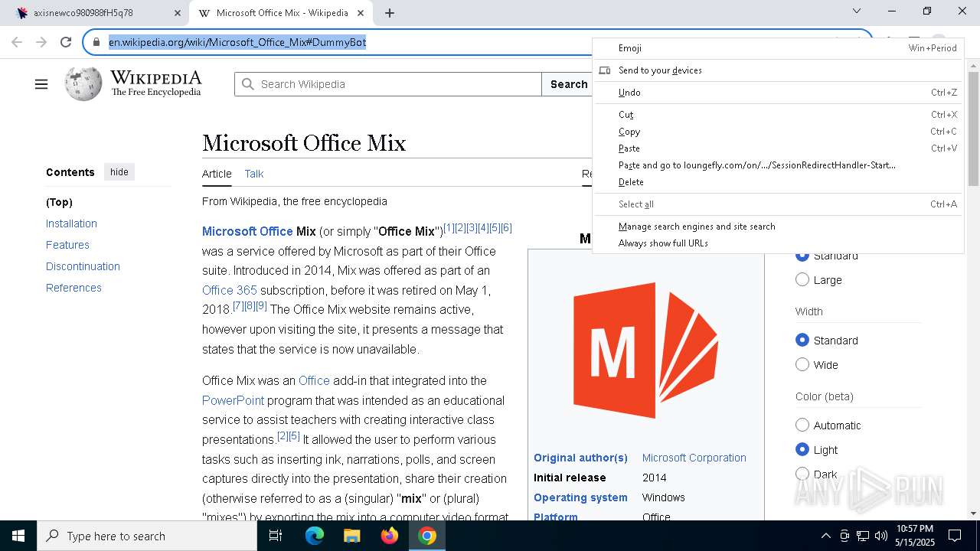Select the Wide width option

coord(802,365)
